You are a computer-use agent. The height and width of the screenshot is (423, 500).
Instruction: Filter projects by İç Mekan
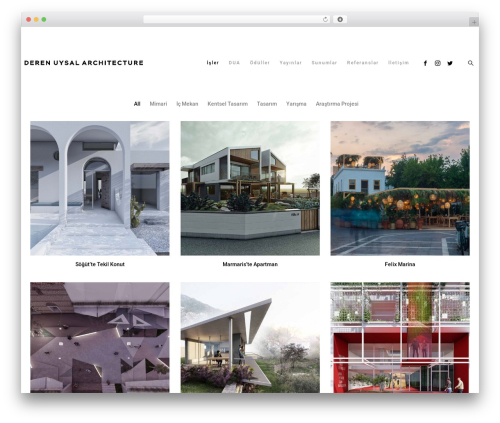point(187,104)
